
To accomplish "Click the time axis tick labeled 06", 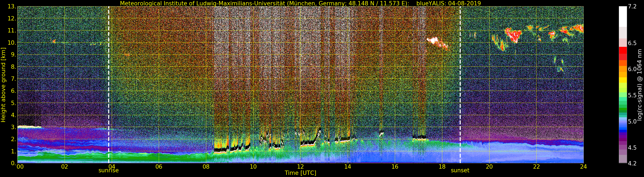I will tap(159, 167).
